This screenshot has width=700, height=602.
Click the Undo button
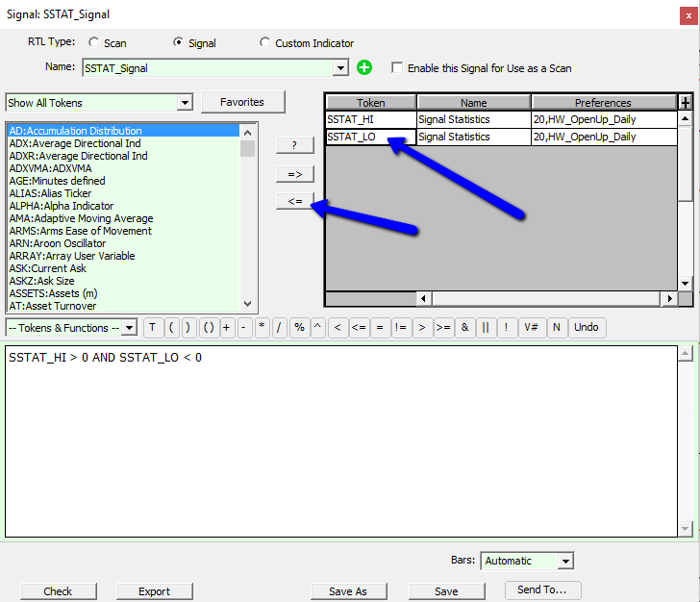point(587,327)
